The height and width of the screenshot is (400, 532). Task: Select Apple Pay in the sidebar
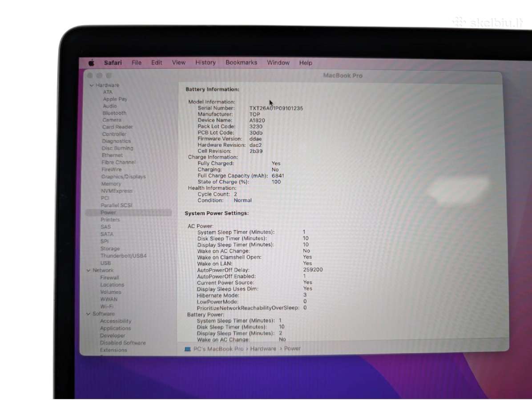115,99
